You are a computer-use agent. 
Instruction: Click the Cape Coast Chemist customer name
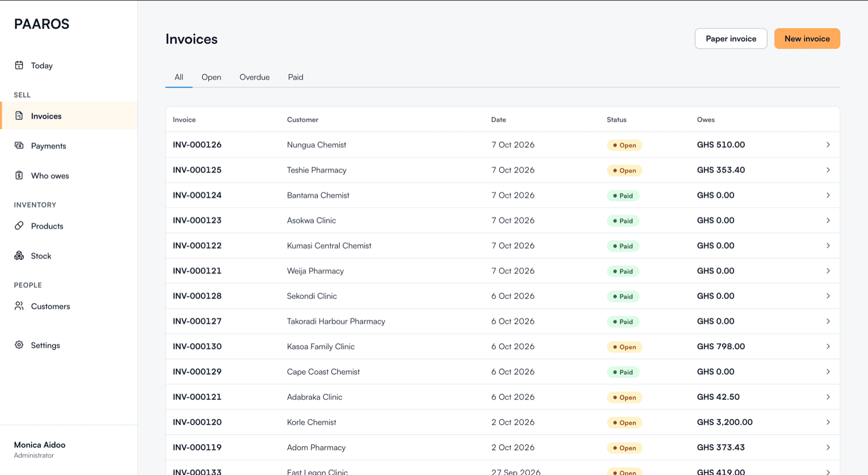pos(323,371)
